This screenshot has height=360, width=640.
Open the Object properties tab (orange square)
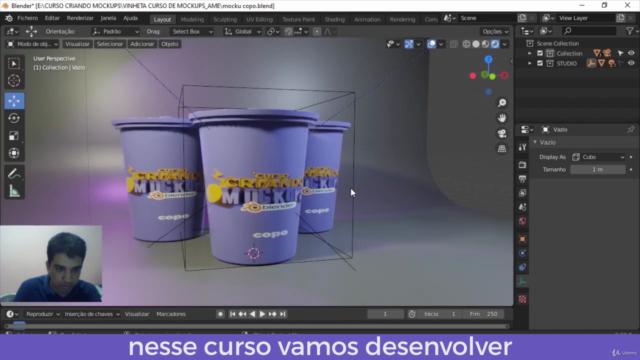522,239
